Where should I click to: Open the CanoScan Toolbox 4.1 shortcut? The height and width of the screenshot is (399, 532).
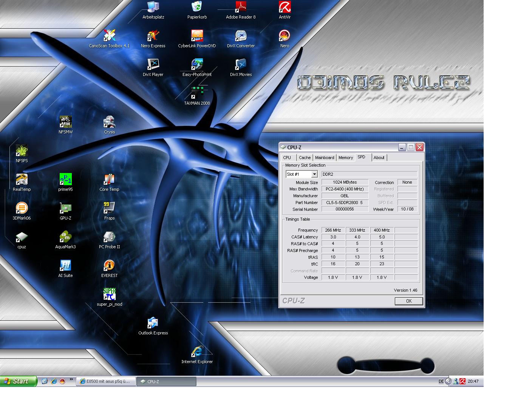(109, 39)
